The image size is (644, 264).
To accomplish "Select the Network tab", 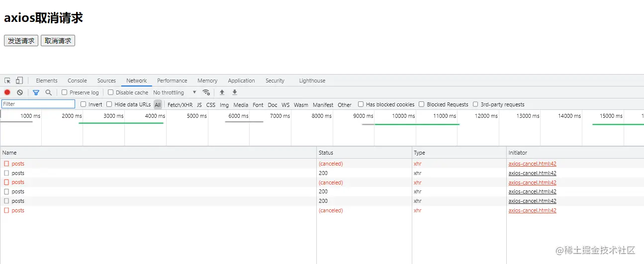I will coord(136,81).
